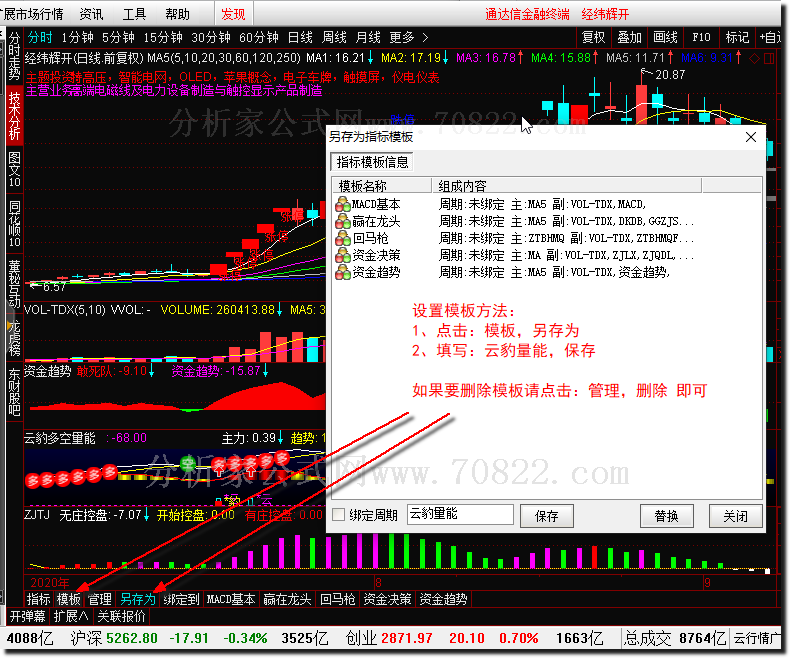791x658 pixels.
Task: Click the F10 stock info button
Action: tap(701, 37)
